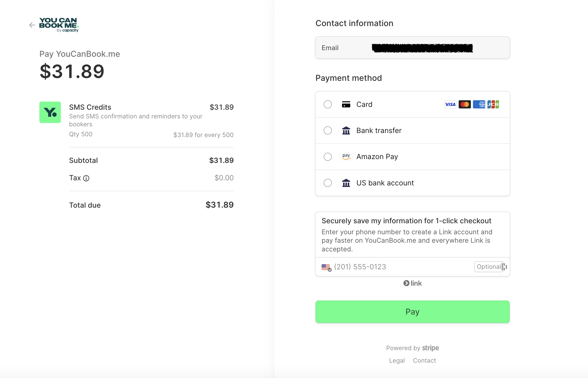Click the green SMS Credits product icon

coord(50,112)
